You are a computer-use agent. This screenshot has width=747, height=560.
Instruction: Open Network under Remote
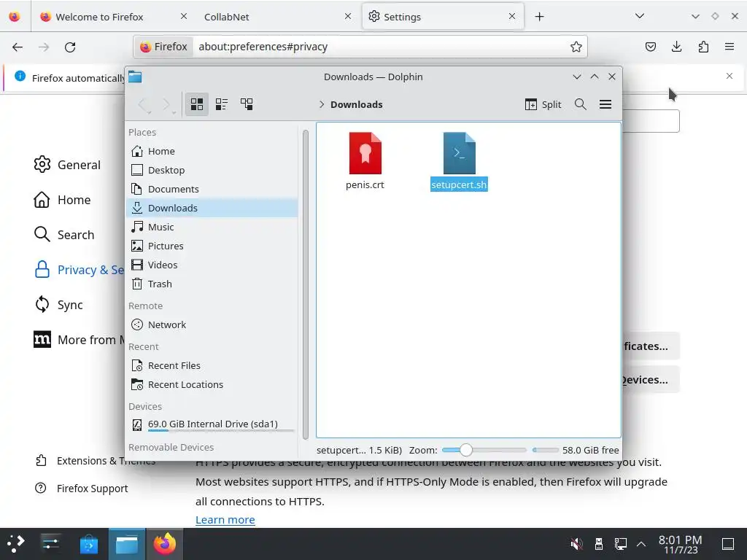pos(212,324)
